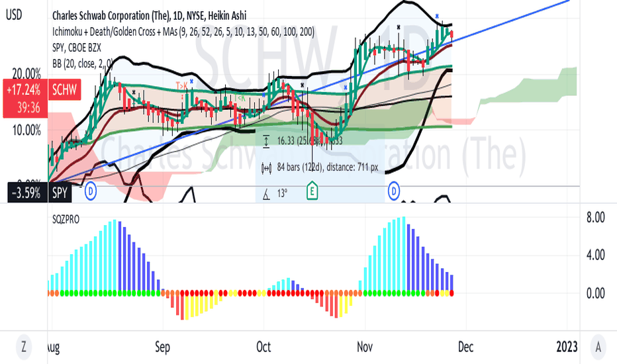The image size is (617, 364).
Task: Click the 2023 label on time axis
Action: [x=567, y=347]
